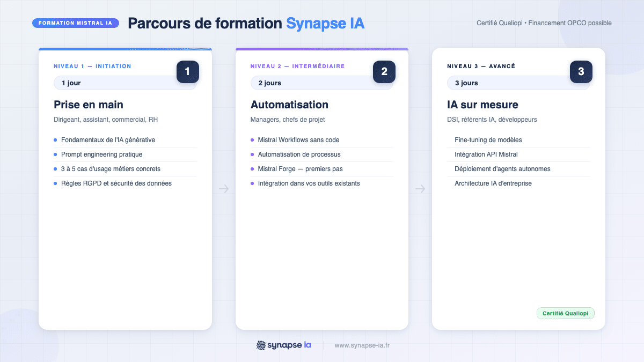Open the www.synapse-ia.fr link

[x=362, y=345]
